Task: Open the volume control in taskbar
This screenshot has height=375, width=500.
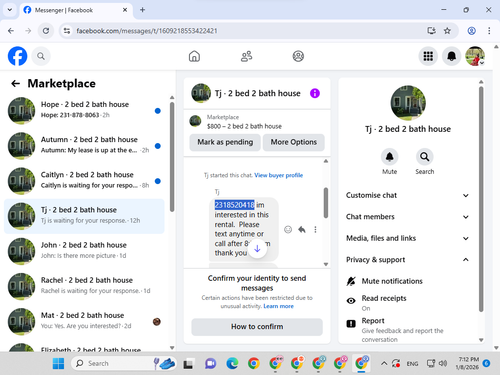Action: click(x=443, y=363)
